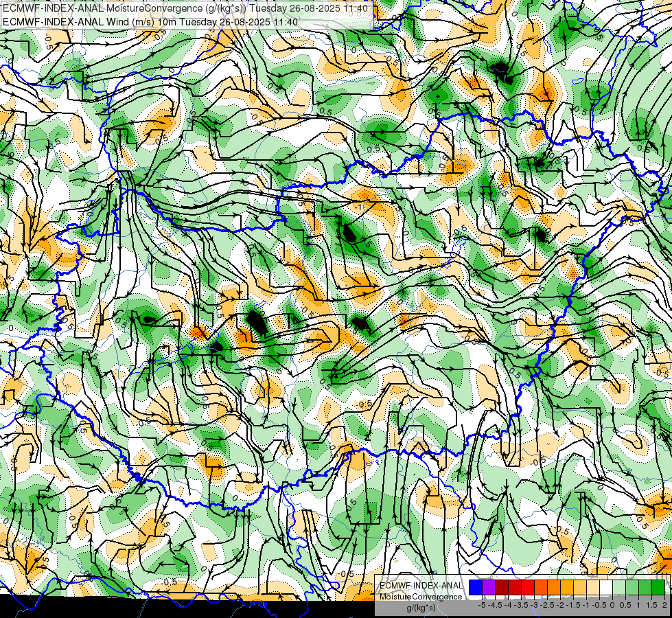
Task: Click the legend label -1.5
Action: 573,605
